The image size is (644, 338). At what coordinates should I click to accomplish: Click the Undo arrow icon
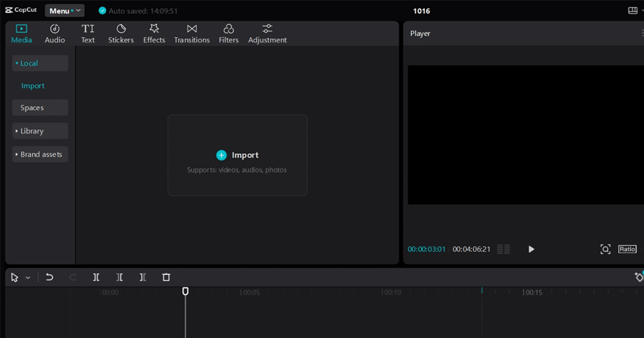49,277
